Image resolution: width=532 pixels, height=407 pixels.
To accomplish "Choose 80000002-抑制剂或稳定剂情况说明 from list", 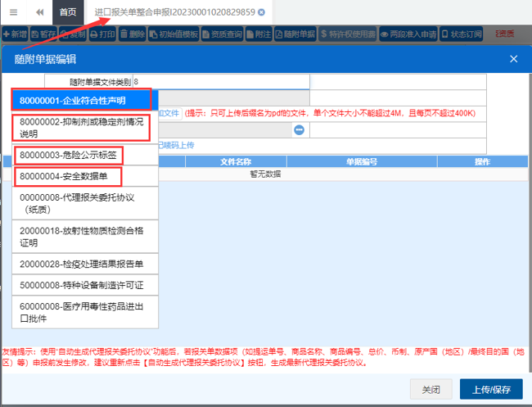I will tap(82, 127).
